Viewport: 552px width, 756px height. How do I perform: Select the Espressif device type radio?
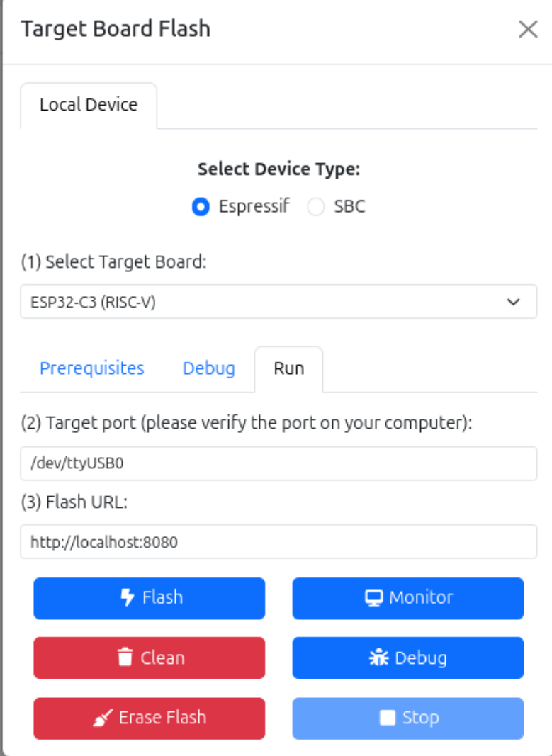201,208
